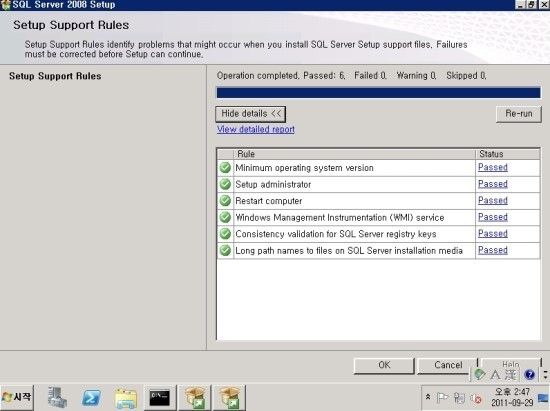The height and width of the screenshot is (411, 550).
Task: Confirm with the OK button
Action: pos(384,365)
